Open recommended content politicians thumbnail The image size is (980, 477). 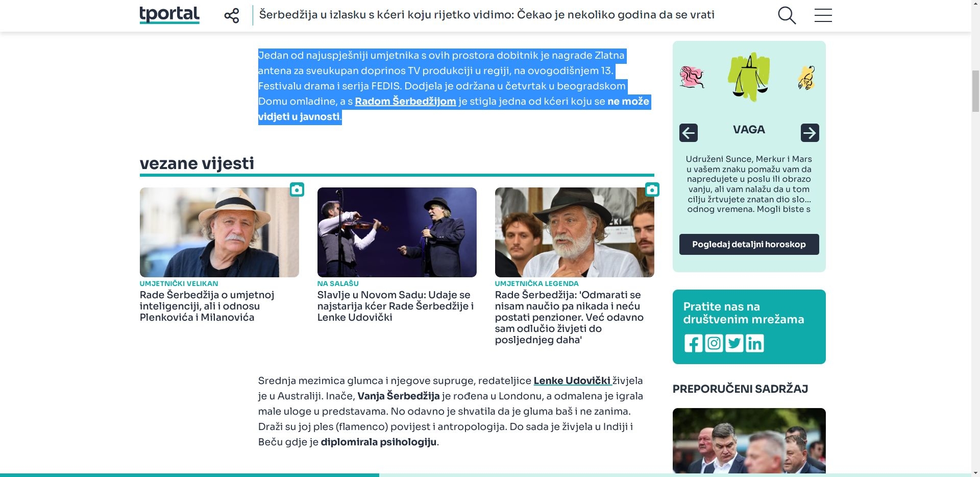coord(749,440)
